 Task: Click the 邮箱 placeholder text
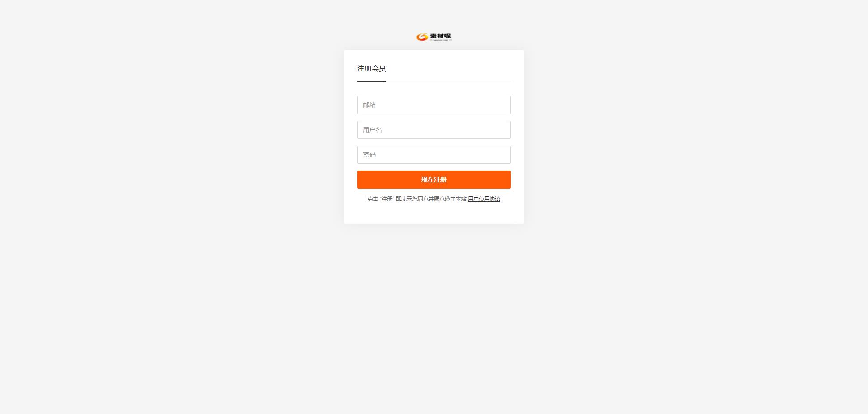pyautogui.click(x=369, y=105)
